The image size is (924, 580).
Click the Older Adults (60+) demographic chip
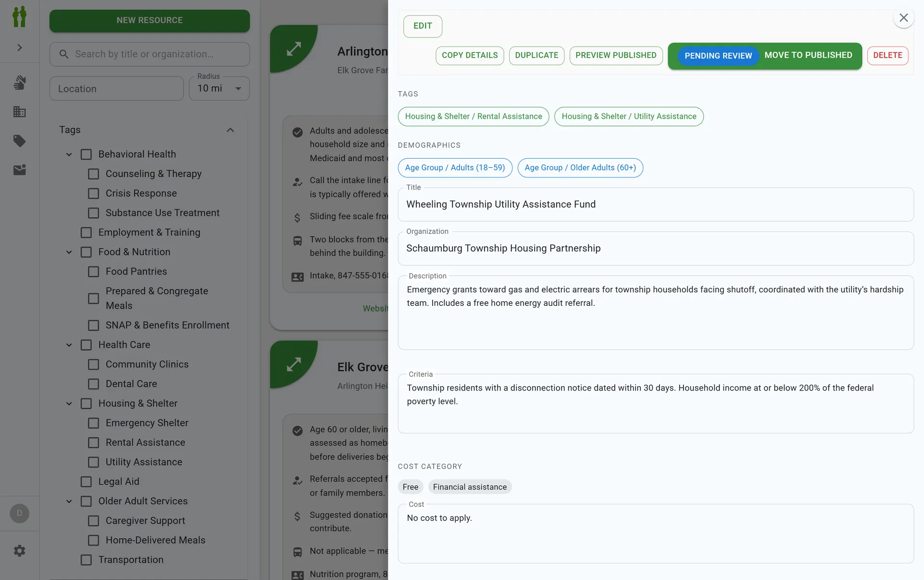tap(580, 168)
